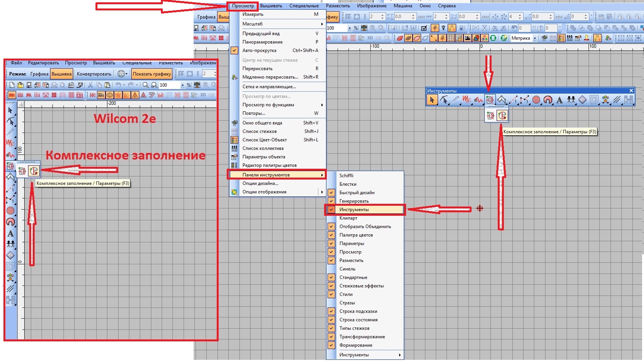Select highlighted Комплексное заполнение icon in Wilcom 2e flyout
The width and height of the screenshot is (644, 361).
(x=34, y=171)
